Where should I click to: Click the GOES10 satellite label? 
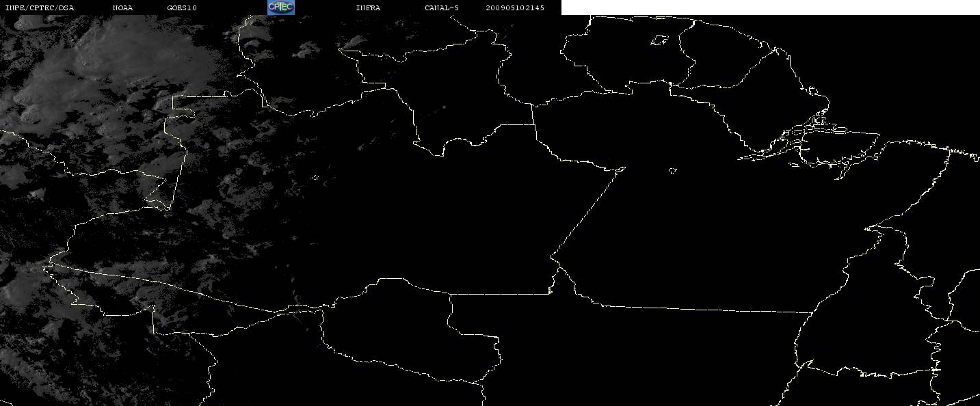point(182,8)
